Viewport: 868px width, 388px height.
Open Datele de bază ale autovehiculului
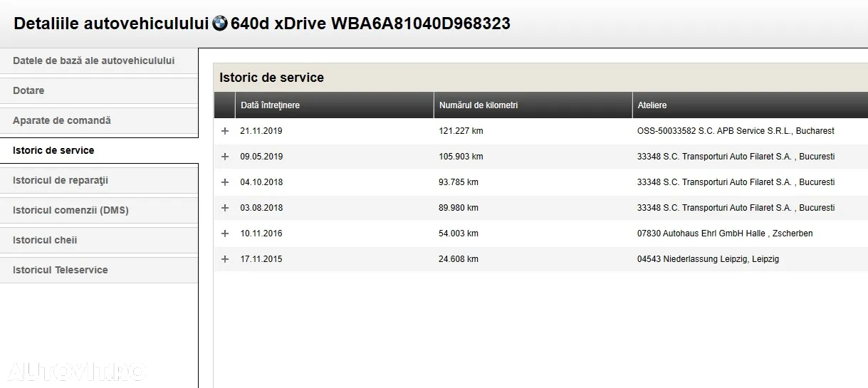pyautogui.click(x=99, y=61)
